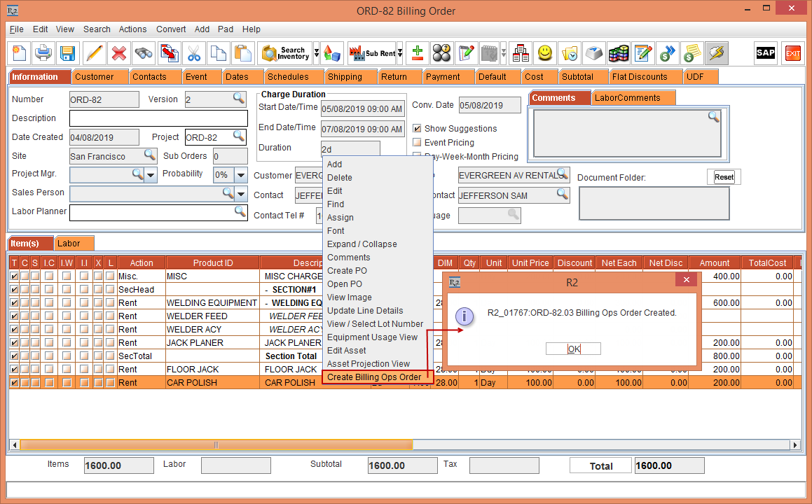Click the smiley face toolbar icon
812x504 pixels.
click(x=545, y=53)
